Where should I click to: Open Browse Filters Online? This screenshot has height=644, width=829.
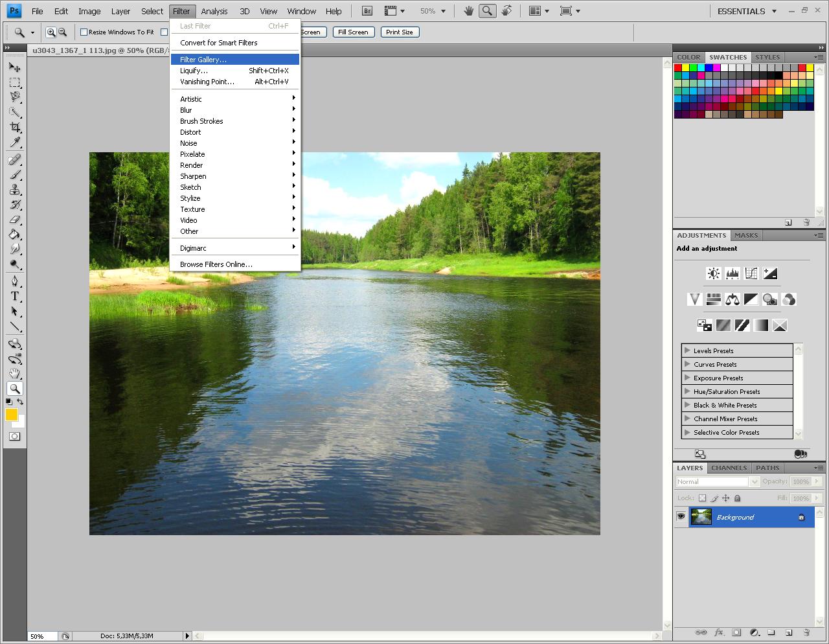(235, 264)
